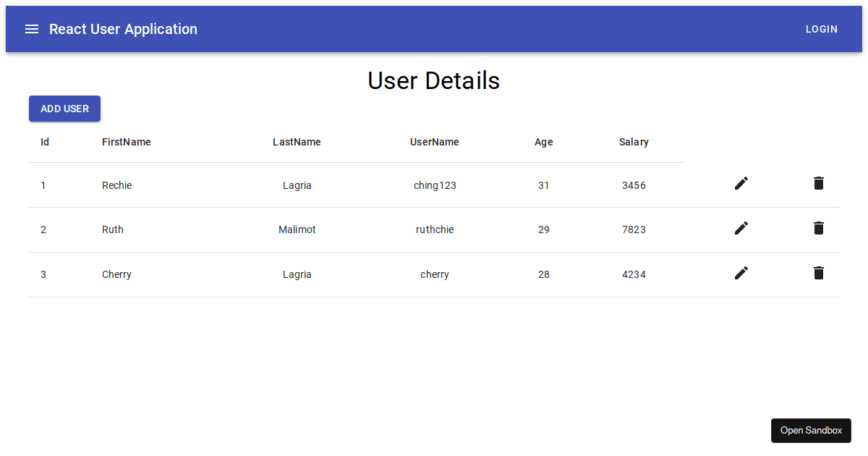Image resolution: width=868 pixels, height=456 pixels.
Task: Click the User Details heading
Action: pyautogui.click(x=433, y=80)
